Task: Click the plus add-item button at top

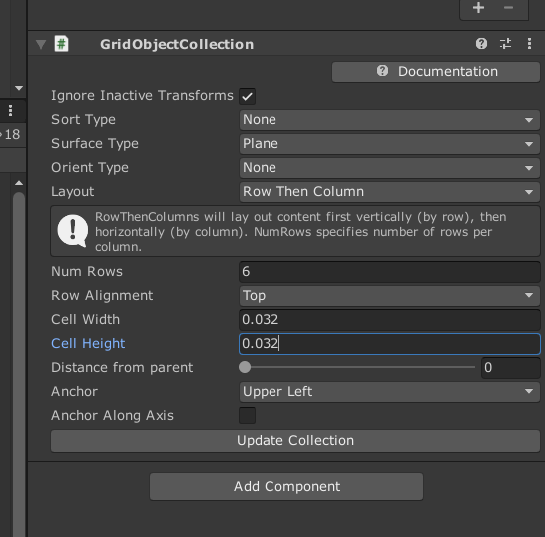Action: pos(479,8)
